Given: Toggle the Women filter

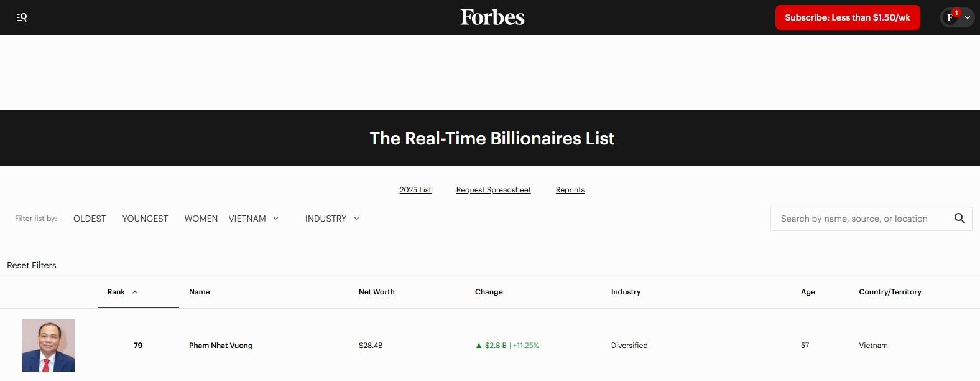Looking at the screenshot, I should click(201, 219).
